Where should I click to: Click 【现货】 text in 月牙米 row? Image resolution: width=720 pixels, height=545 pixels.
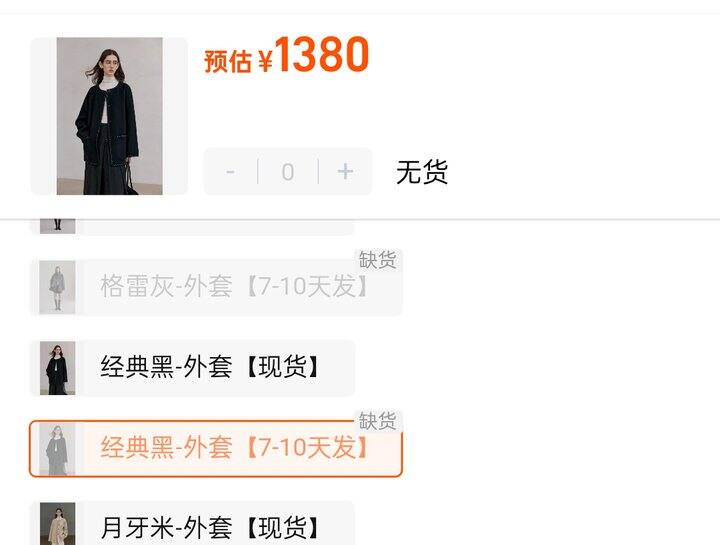pos(282,528)
